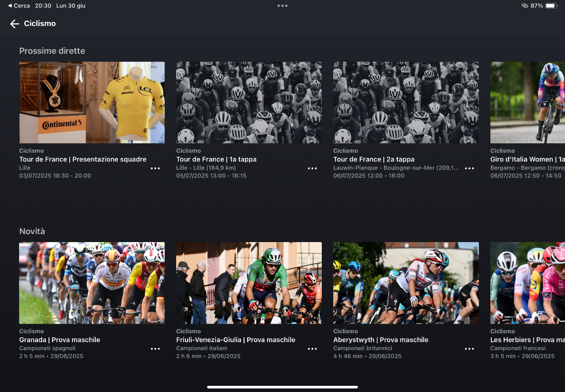The height and width of the screenshot is (392, 565).
Task: Tap the home indicator bar at bottom
Action: point(282,387)
